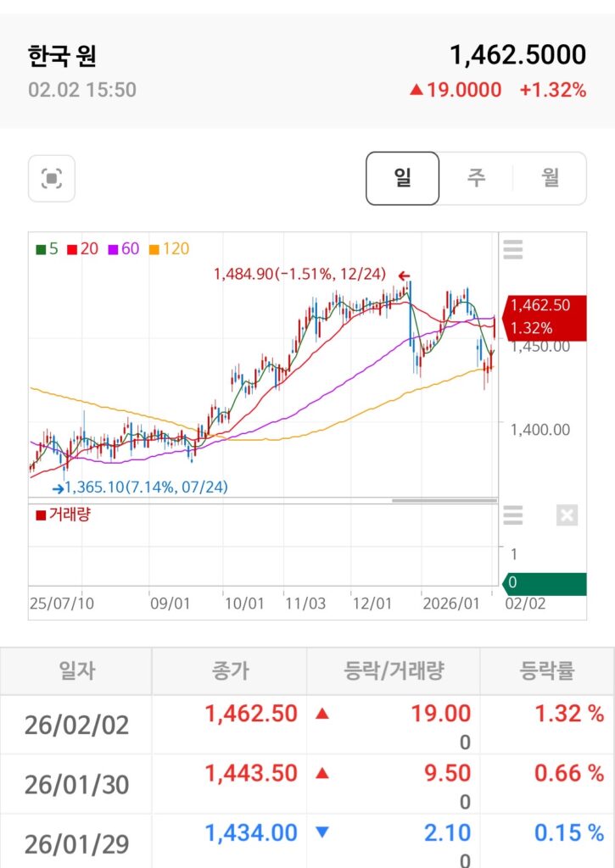Click the 등락률 column header
Image resolution: width=615 pixels, height=868 pixels.
tap(546, 671)
